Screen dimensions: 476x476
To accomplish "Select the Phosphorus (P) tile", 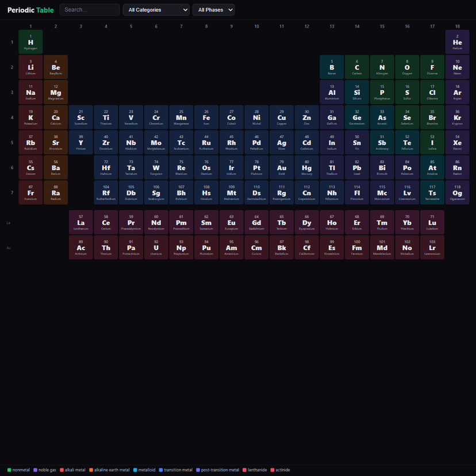I will click(382, 92).
